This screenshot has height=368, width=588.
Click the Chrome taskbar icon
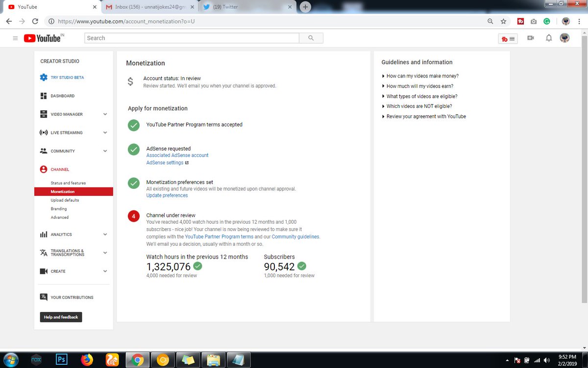click(138, 360)
